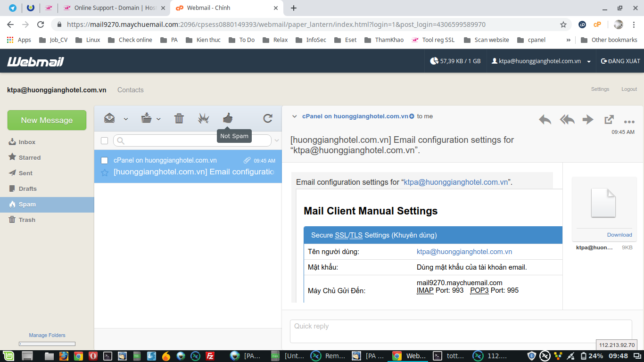Open the Tool reg SSL bookmark
The height and width of the screenshot is (362, 644).
(x=433, y=40)
